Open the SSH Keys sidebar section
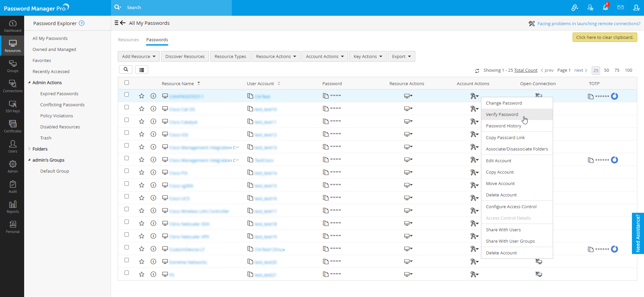This screenshot has height=297, width=644. [x=12, y=106]
